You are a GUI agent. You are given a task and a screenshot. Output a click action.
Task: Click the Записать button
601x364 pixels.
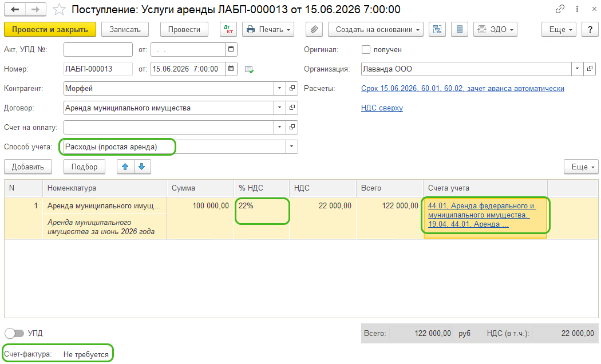pyautogui.click(x=125, y=30)
